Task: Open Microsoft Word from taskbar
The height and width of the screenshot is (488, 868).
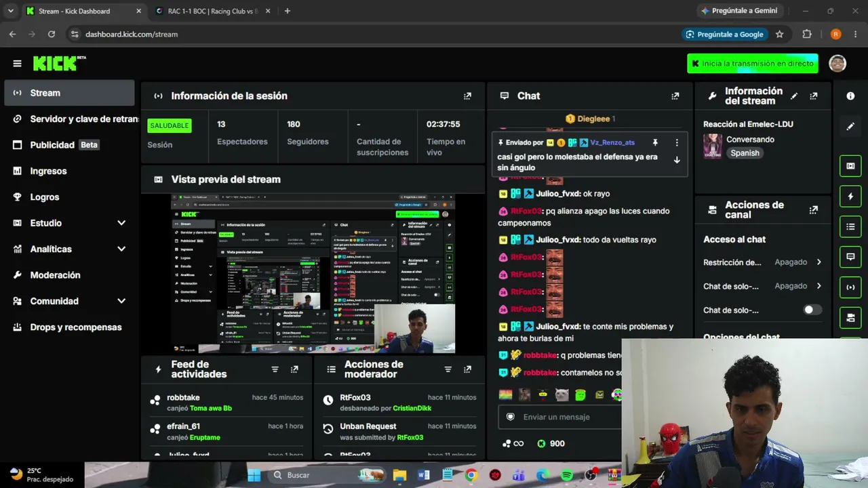Action: point(424,475)
